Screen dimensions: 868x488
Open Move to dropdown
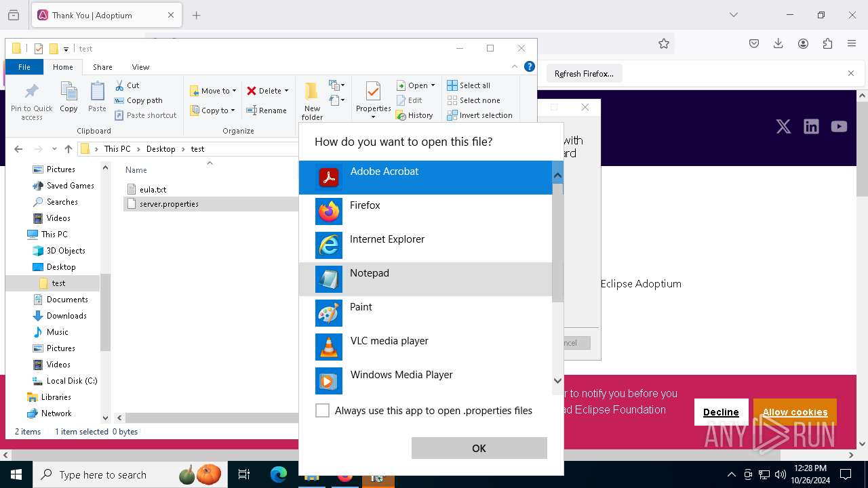point(213,91)
